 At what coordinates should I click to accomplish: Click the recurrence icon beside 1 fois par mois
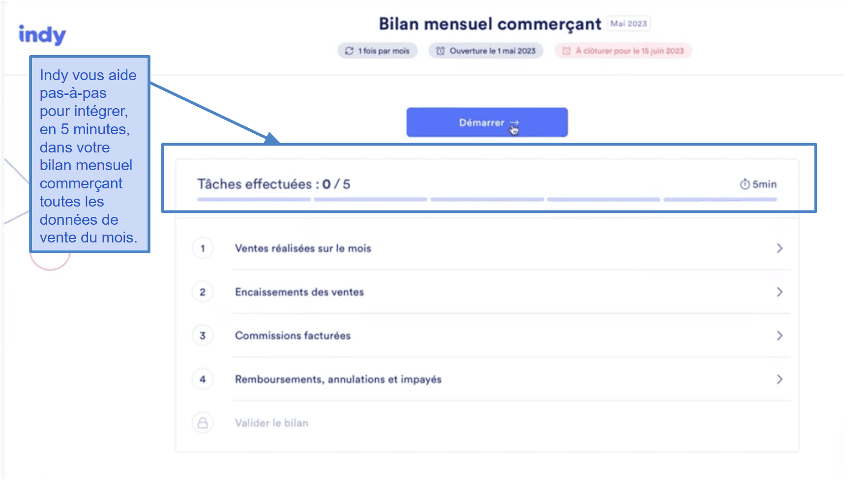(349, 51)
